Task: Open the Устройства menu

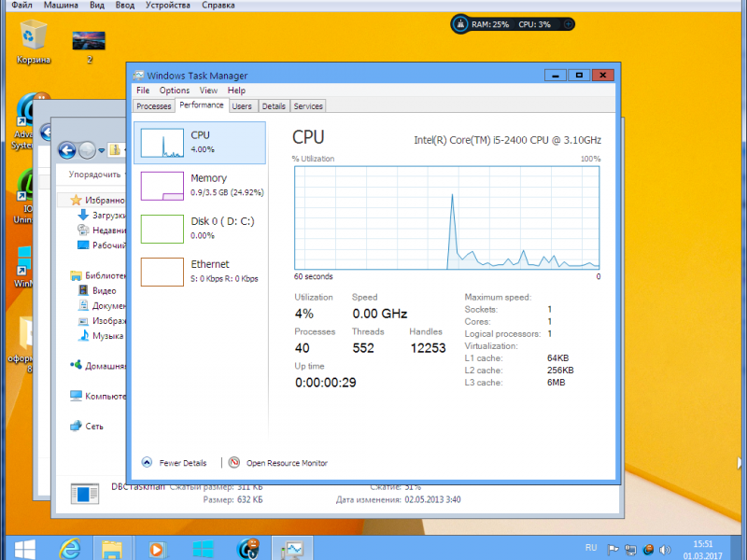Action: click(168, 6)
